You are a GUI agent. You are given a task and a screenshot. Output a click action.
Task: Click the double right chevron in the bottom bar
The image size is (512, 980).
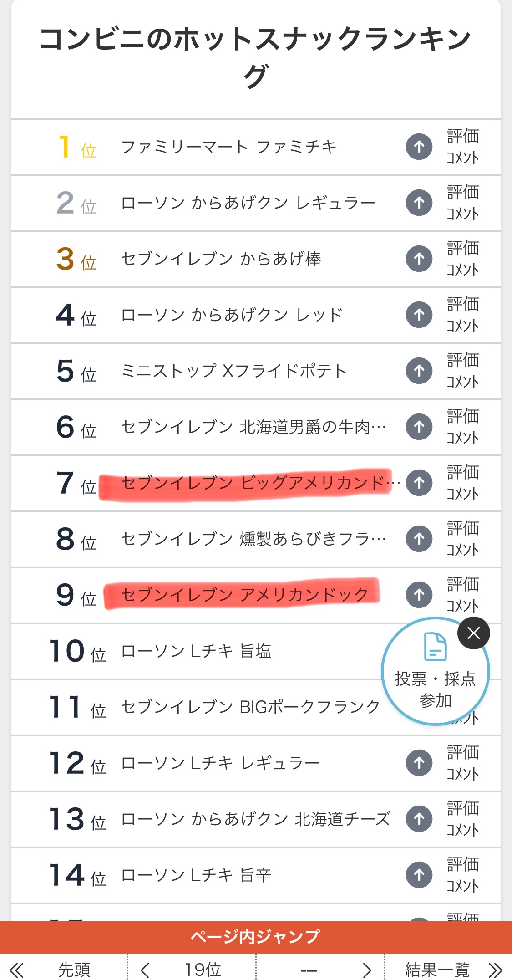click(x=495, y=970)
